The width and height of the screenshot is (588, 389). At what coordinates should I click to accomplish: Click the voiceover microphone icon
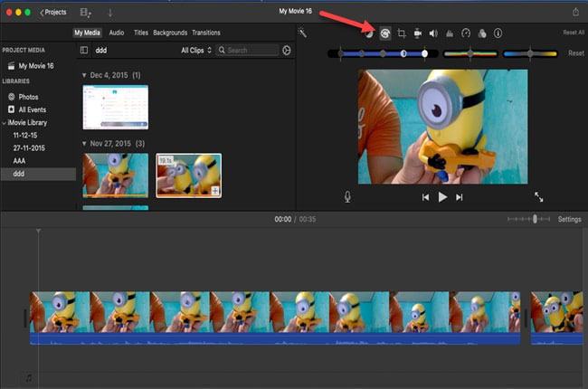[347, 196]
